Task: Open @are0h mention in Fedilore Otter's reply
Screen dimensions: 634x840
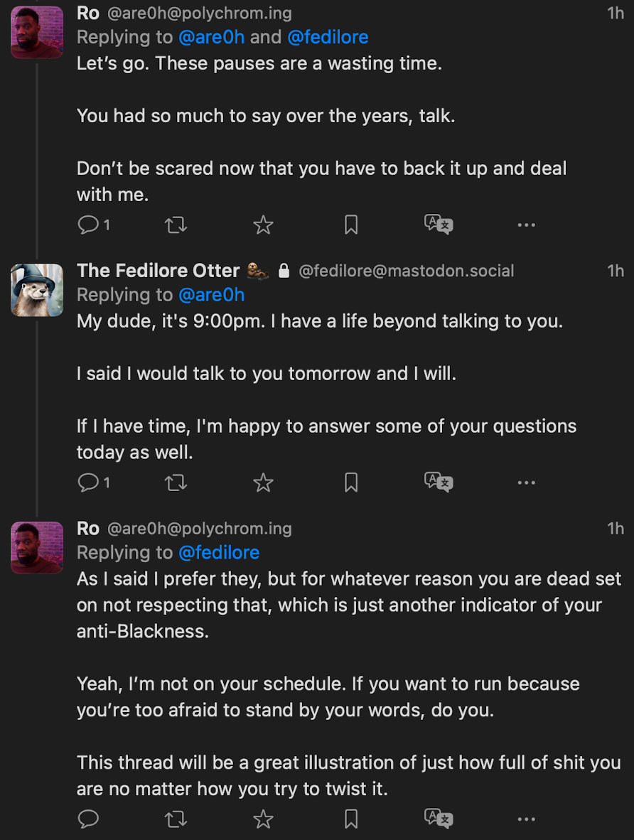Action: 211,294
